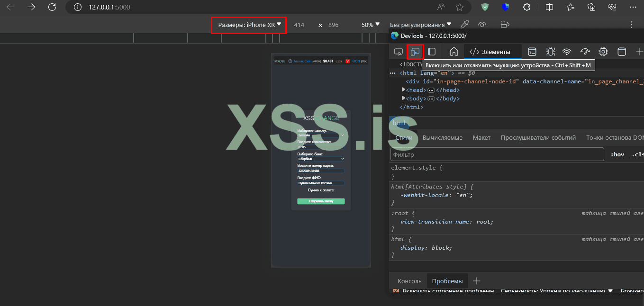This screenshot has height=306, width=644.
Task: Click the Отправить заявку green button
Action: point(321,201)
